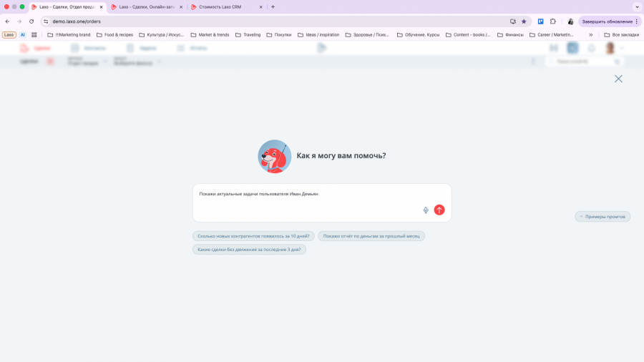
Task: Click the red dog assistant avatar
Action: tap(274, 156)
